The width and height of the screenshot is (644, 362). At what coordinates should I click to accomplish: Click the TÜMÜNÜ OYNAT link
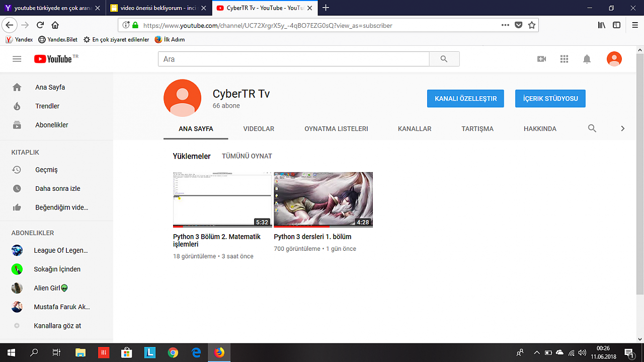pos(247,156)
